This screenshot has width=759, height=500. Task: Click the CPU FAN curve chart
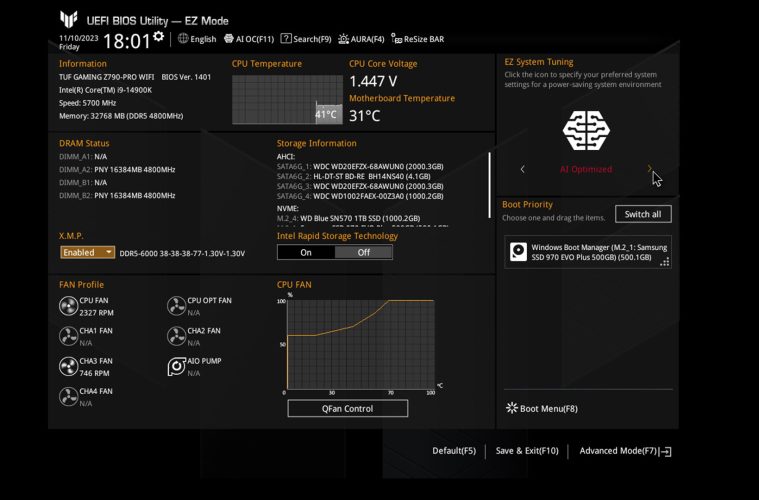coord(361,344)
